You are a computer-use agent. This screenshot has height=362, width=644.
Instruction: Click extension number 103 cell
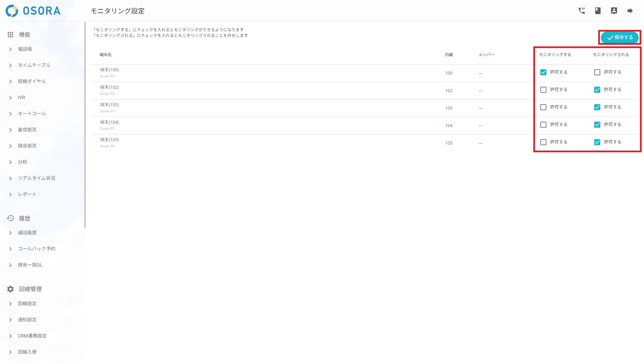pos(449,108)
